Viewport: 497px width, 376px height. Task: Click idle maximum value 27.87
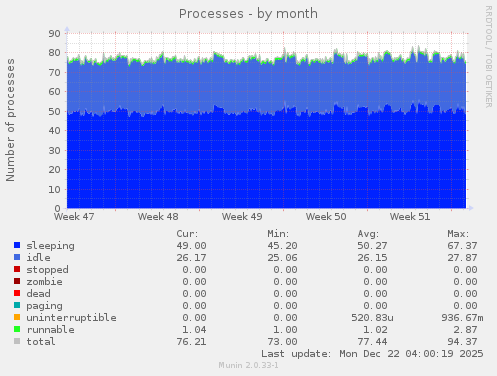pos(462,258)
